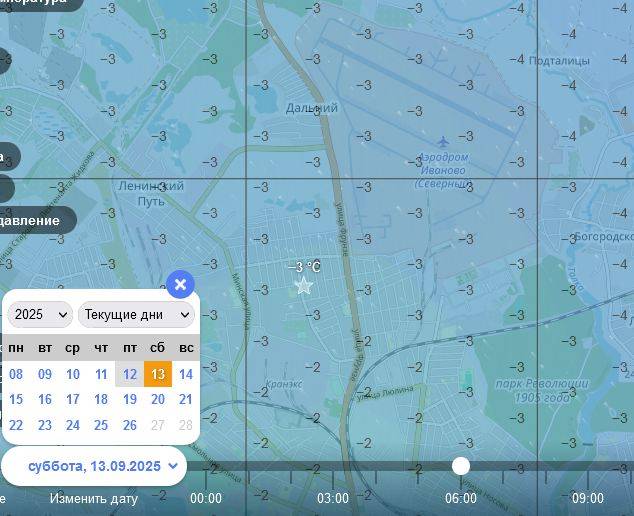
Task: Select the highlighted day 13 in the calendar
Action: click(x=158, y=374)
